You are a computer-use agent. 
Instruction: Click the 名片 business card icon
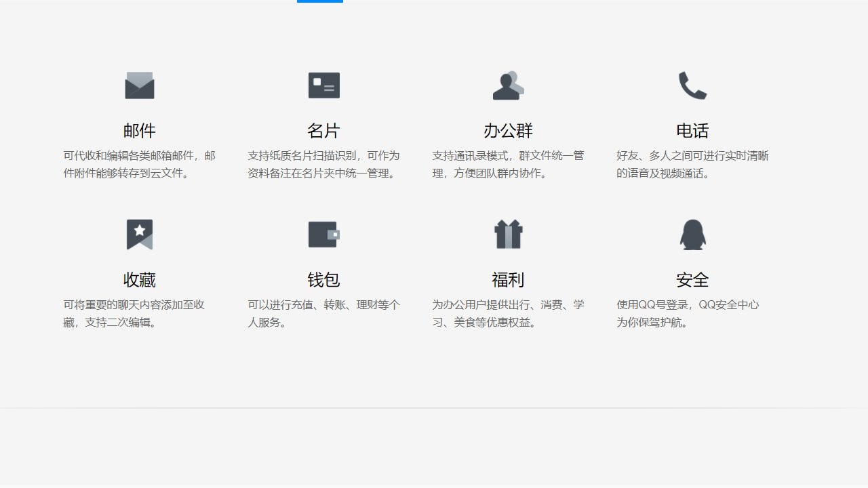pyautogui.click(x=323, y=85)
